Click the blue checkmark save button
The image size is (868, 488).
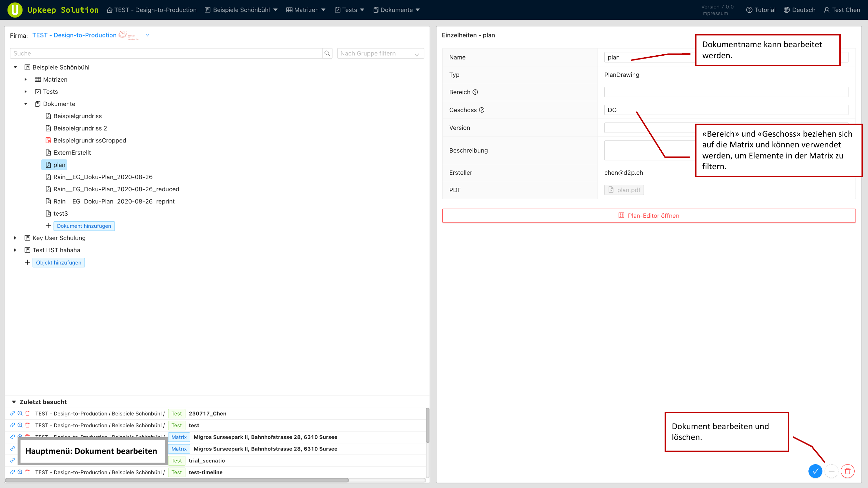(x=815, y=471)
